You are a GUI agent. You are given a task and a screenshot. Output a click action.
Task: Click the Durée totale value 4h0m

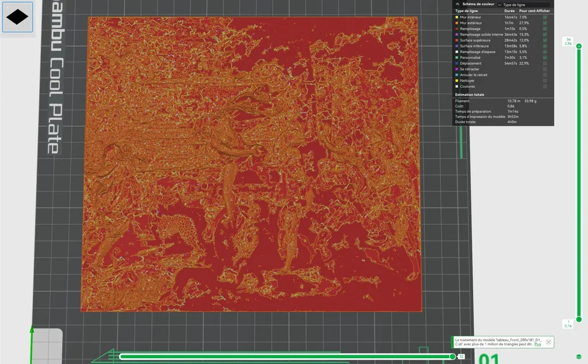[x=512, y=122]
